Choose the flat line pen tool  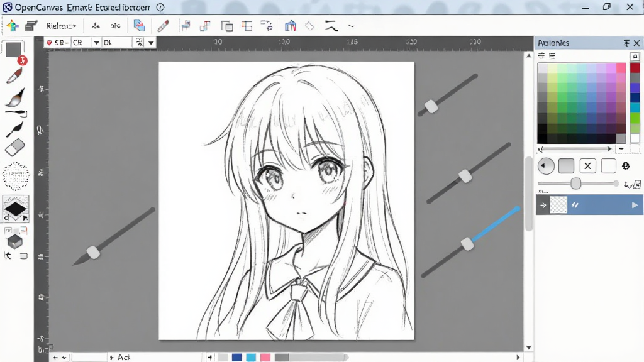pos(16,112)
